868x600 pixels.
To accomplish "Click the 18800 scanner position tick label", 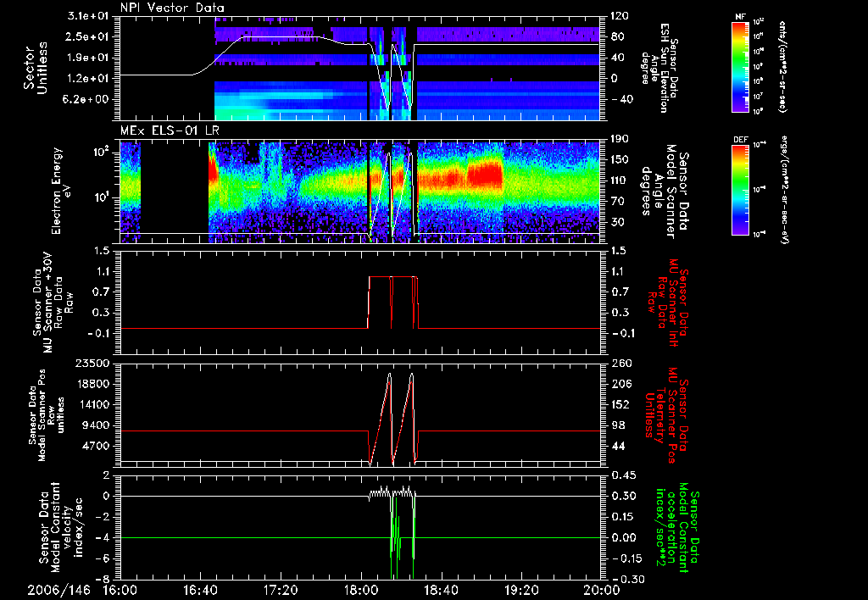I will tap(92, 384).
